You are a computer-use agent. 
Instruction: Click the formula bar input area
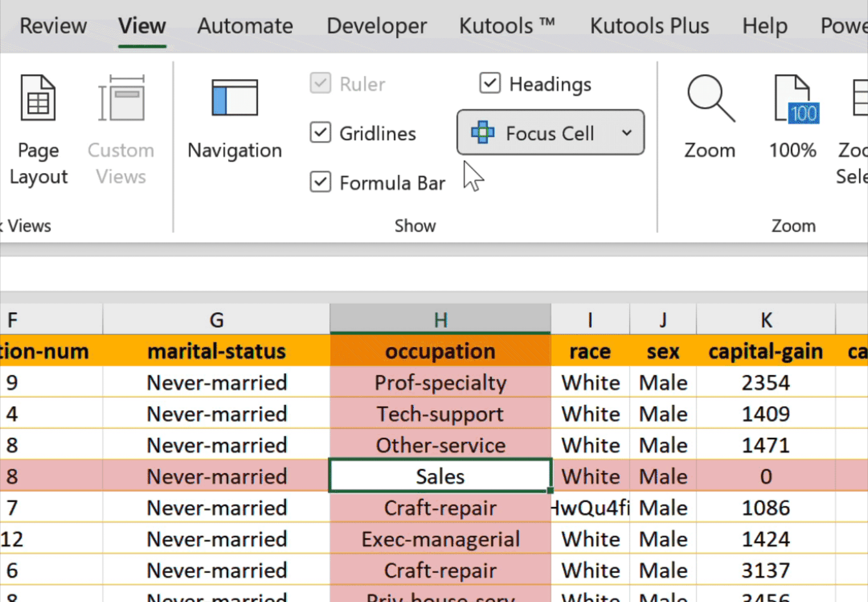click(434, 274)
